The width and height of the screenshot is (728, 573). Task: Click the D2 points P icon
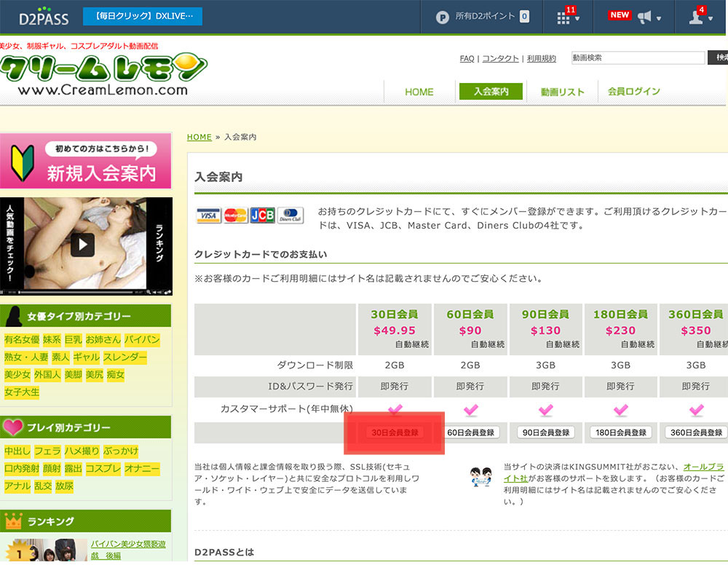pyautogui.click(x=442, y=17)
